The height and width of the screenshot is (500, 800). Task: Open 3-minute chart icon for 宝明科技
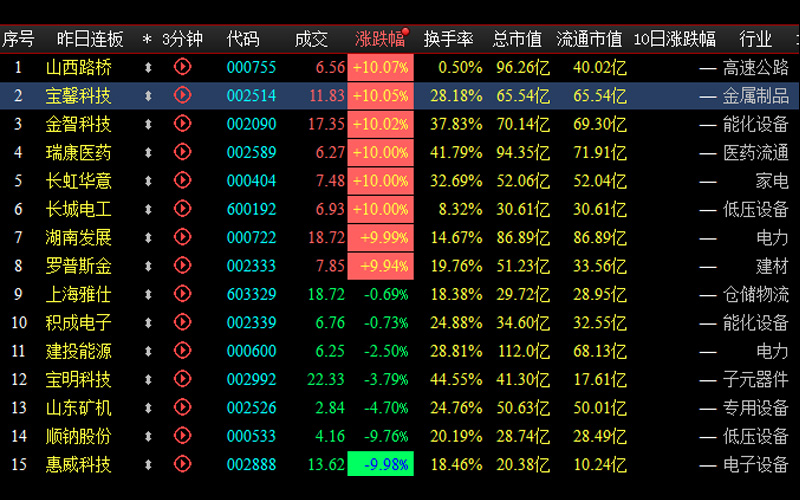tap(182, 379)
